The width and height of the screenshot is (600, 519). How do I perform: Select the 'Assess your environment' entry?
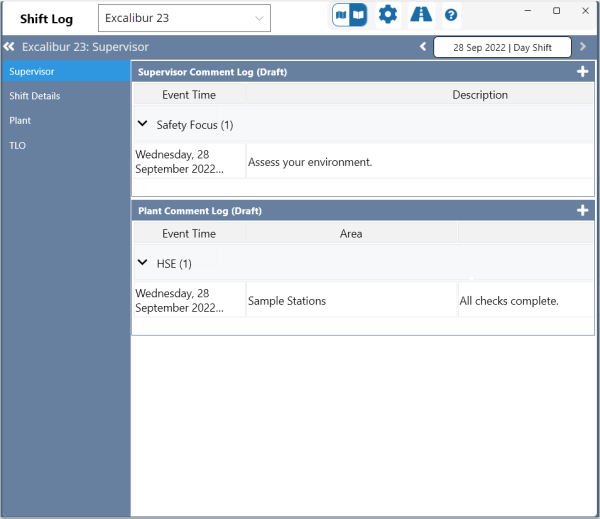pyautogui.click(x=310, y=162)
